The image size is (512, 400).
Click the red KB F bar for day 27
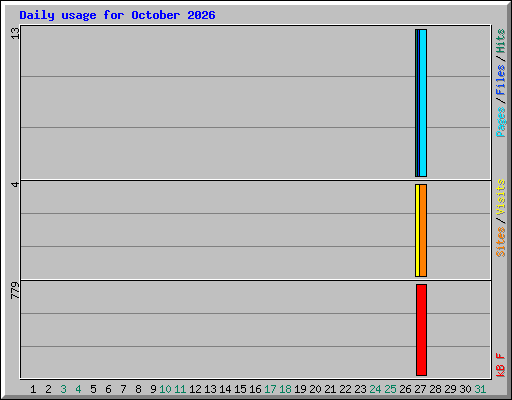(421, 330)
